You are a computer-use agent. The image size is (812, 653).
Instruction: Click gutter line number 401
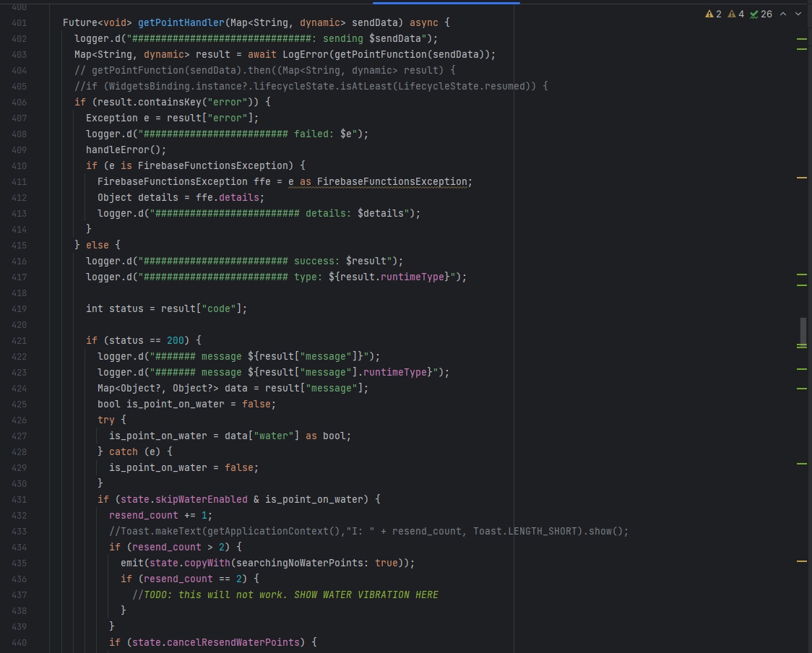pyautogui.click(x=20, y=23)
